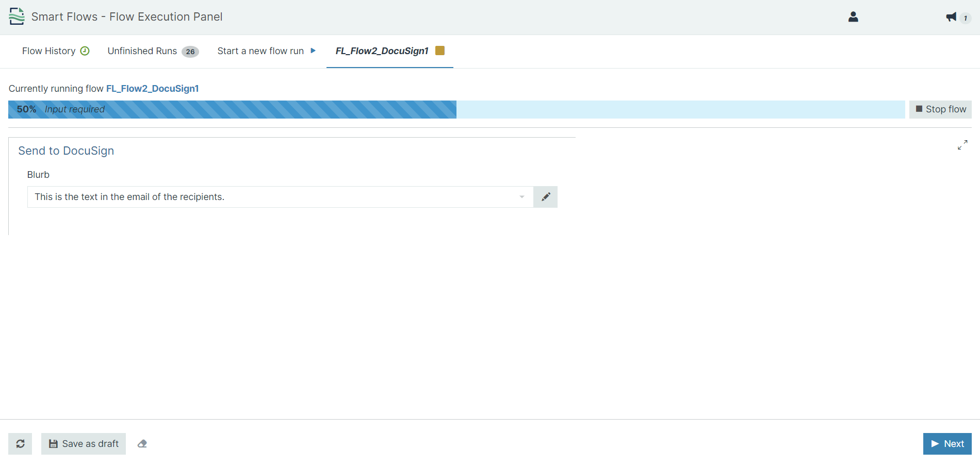Open the Unfinished Runs tab
980x466 pixels.
coord(142,51)
